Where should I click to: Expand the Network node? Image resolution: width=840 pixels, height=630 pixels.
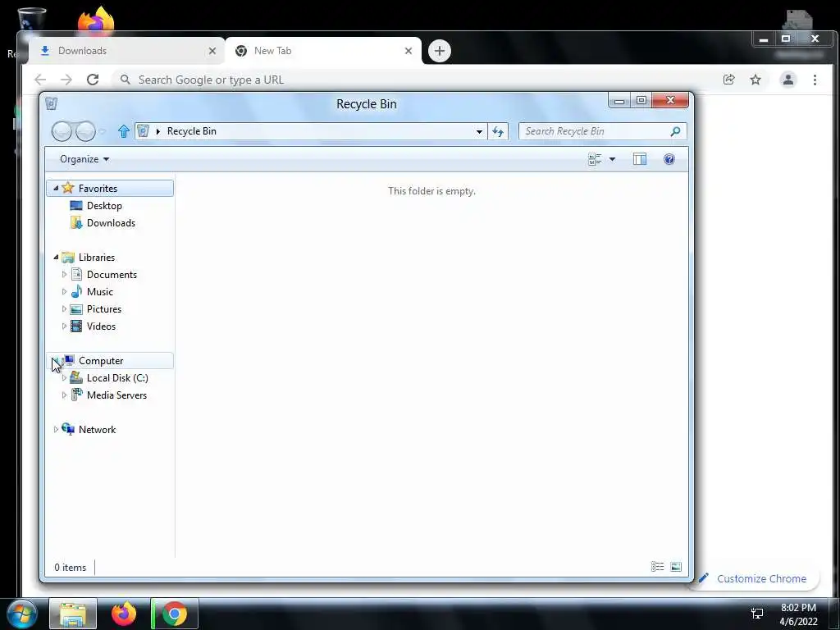point(56,430)
